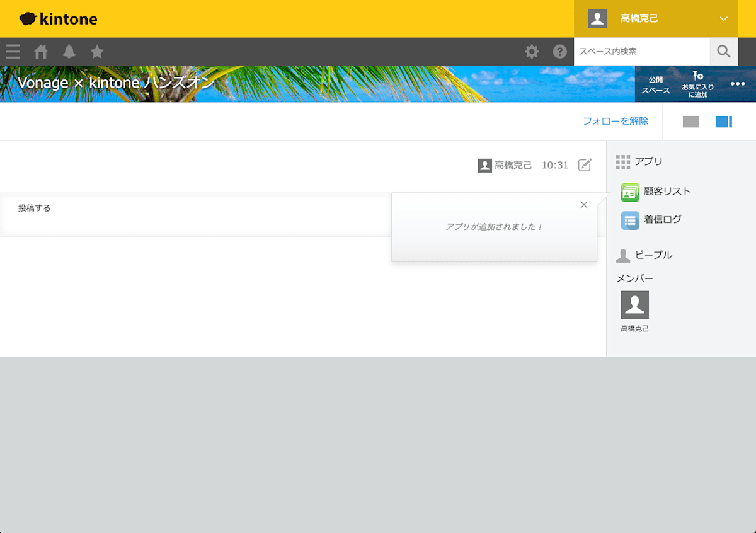Click the アプリ section grid icon
756x533 pixels.
tap(623, 162)
